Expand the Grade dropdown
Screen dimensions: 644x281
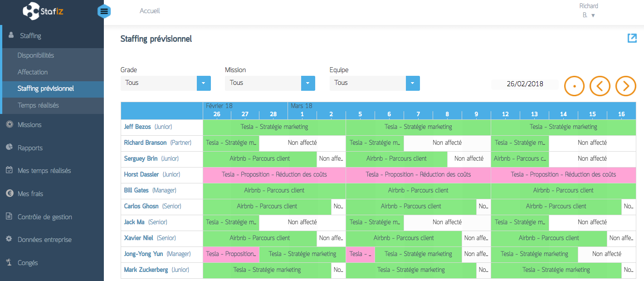[x=204, y=83]
